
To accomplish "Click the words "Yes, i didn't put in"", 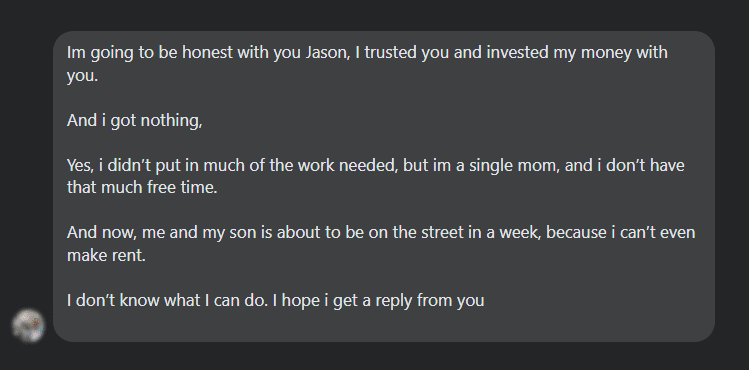I will (132, 165).
